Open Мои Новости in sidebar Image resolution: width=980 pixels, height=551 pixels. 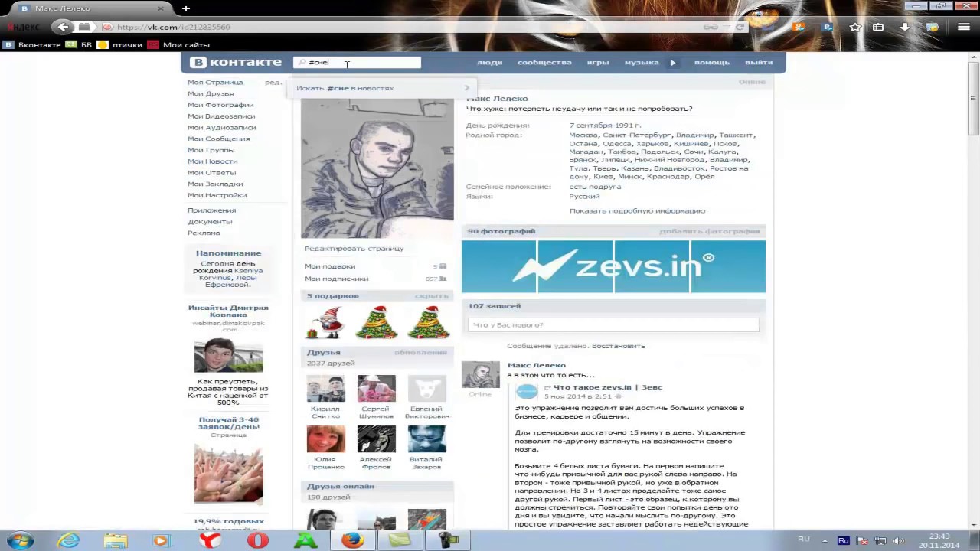tap(213, 161)
